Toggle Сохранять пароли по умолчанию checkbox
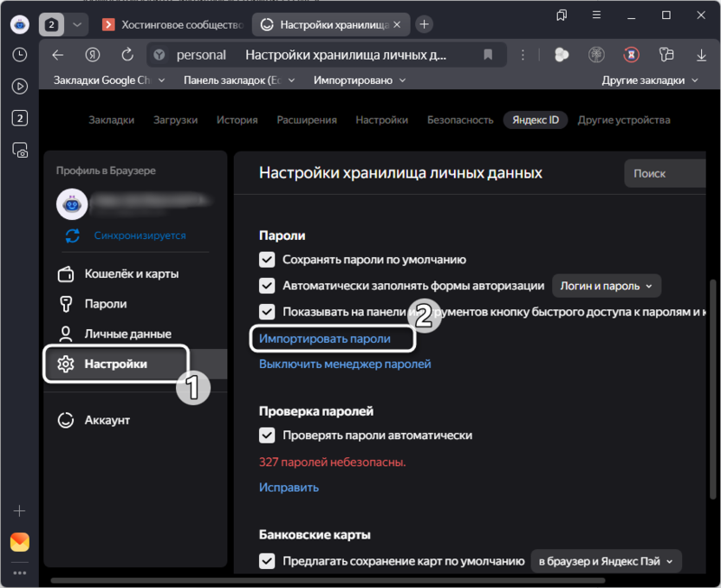This screenshot has width=721, height=588. 267,260
